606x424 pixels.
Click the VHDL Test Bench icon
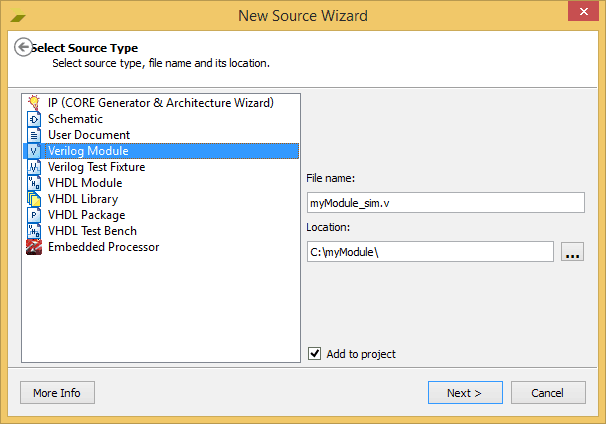[34, 231]
